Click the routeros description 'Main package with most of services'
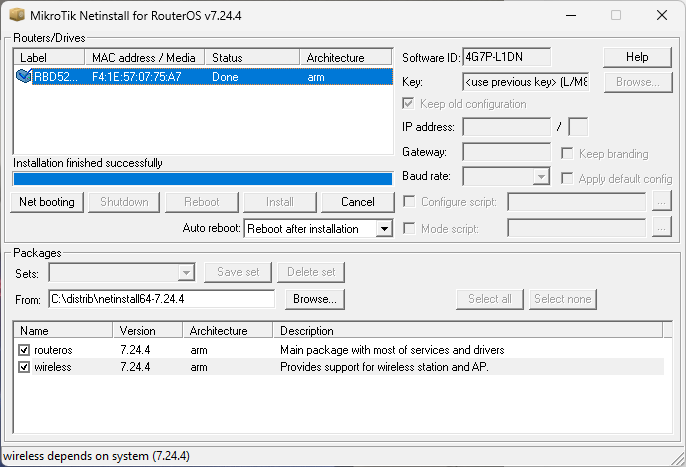Viewport: 686px width, 467px height. point(392,350)
